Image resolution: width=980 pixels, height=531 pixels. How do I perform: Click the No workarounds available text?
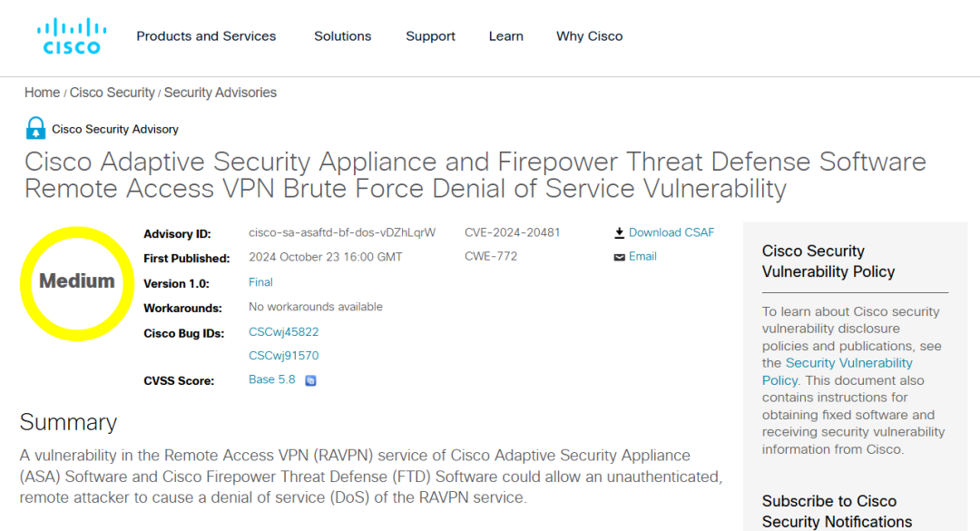click(316, 307)
